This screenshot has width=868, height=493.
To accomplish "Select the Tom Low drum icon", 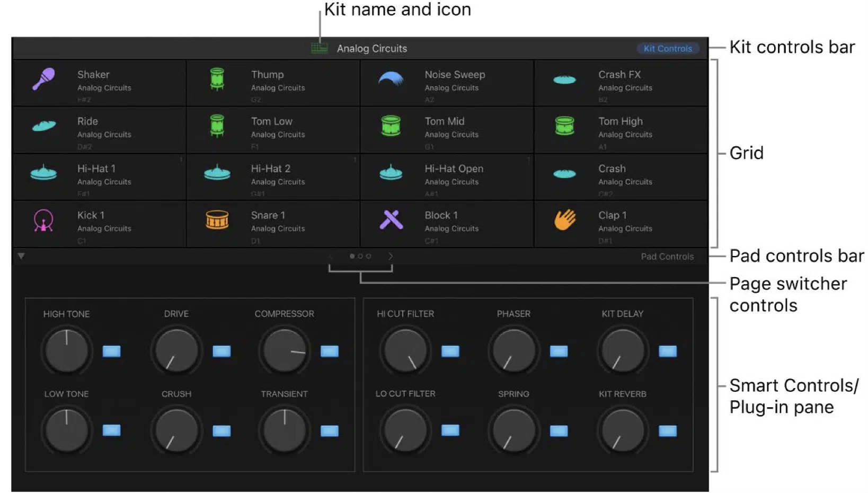I will (x=217, y=126).
